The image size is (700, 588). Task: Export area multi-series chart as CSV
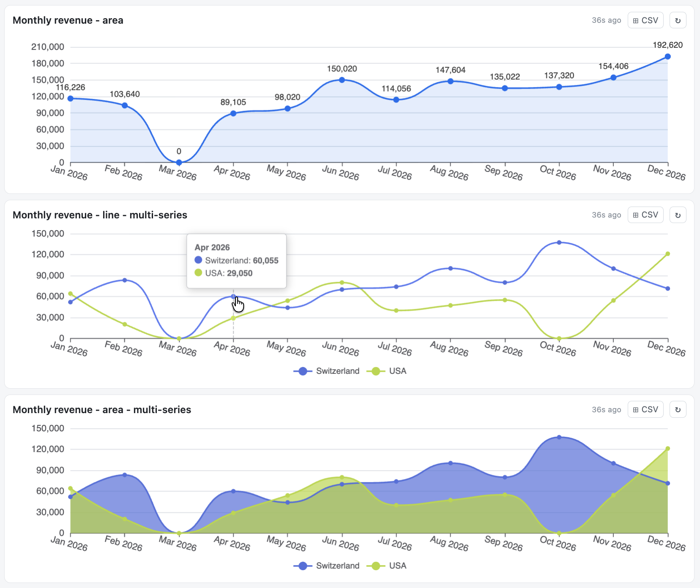[x=645, y=410]
